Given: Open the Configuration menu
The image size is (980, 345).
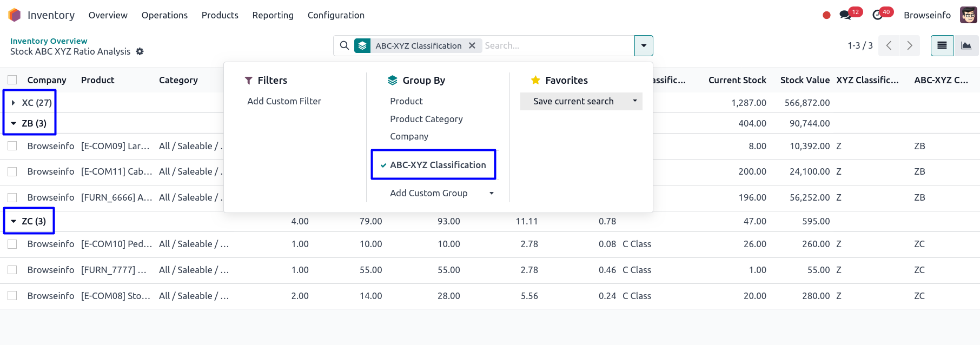Looking at the screenshot, I should coord(336,15).
